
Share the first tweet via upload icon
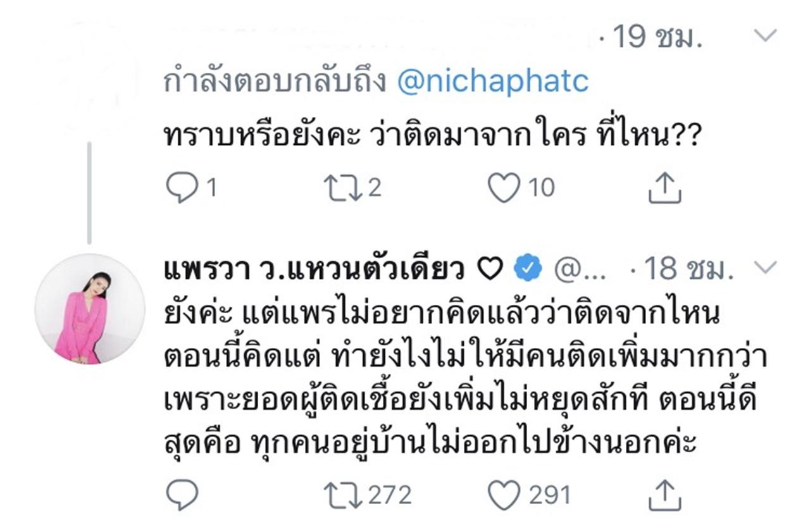(664, 188)
